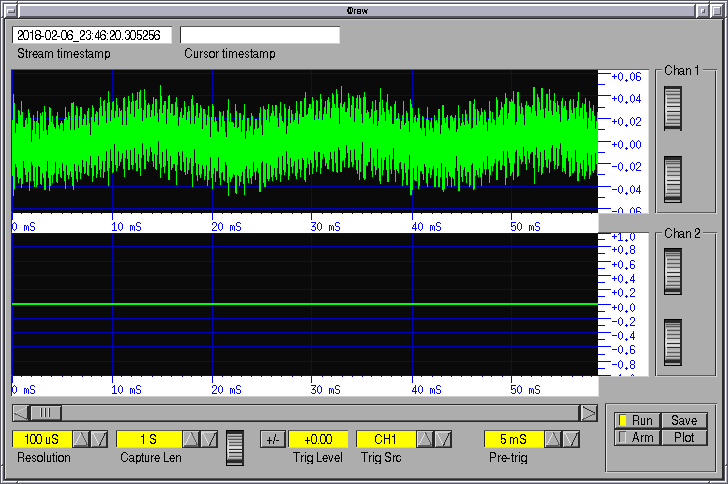Click the upper Chan 1 roller
This screenshot has height=484, width=728.
click(672, 109)
